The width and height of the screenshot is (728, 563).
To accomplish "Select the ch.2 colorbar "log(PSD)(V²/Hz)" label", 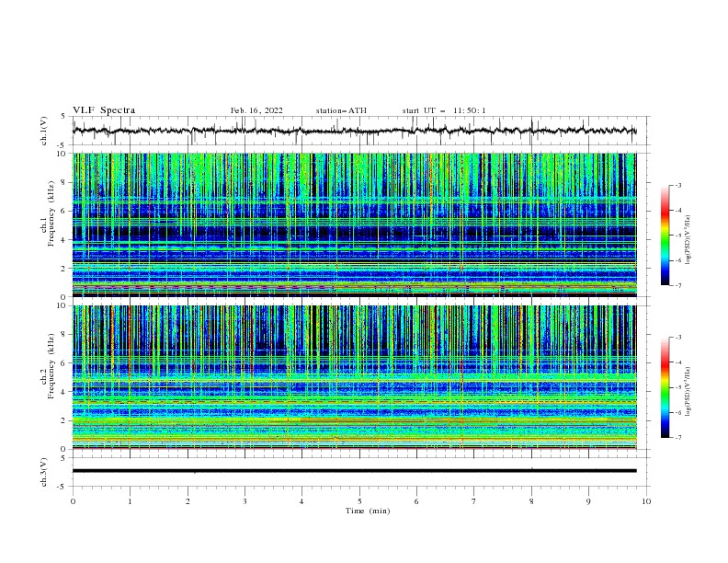I will [x=688, y=391].
